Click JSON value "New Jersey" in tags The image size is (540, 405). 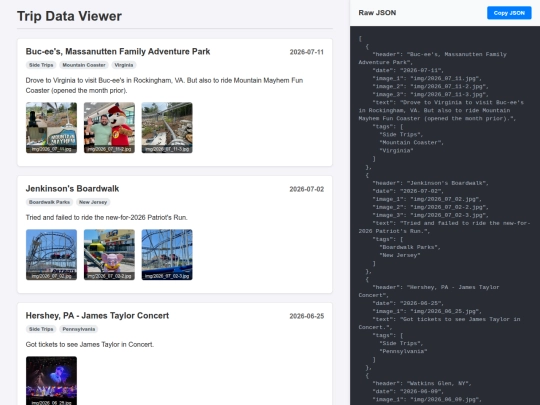(399, 255)
